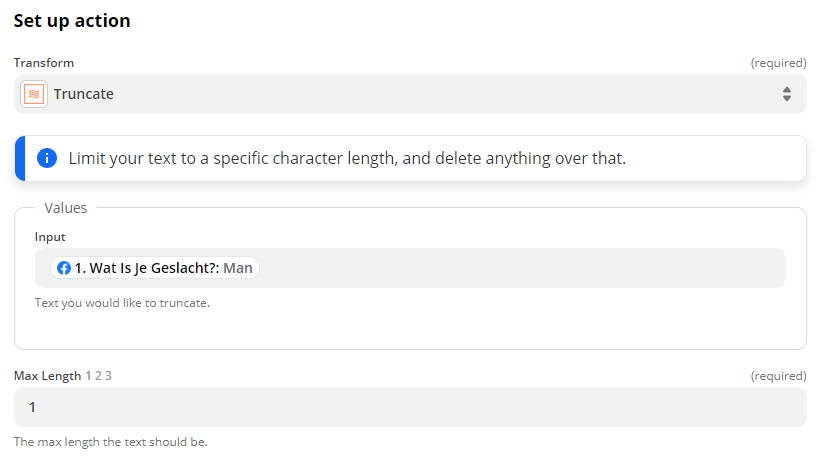This screenshot has height=459, width=824.
Task: Click the Man value in the Input pill
Action: click(238, 268)
